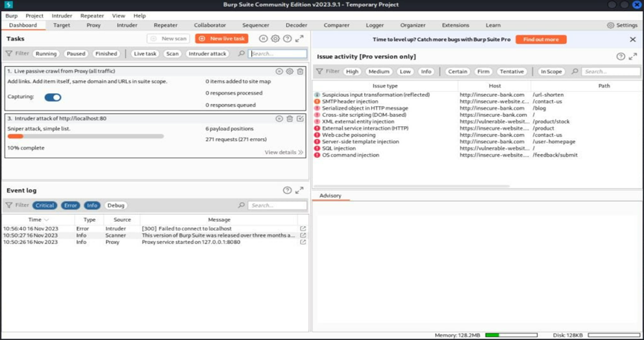This screenshot has height=340, width=644.
Task: Click Issue activity filter funnel icon
Action: click(x=319, y=72)
